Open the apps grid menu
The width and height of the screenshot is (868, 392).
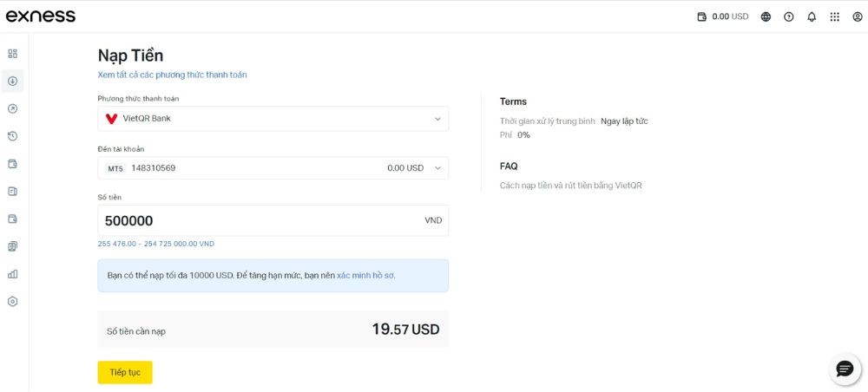tap(834, 16)
